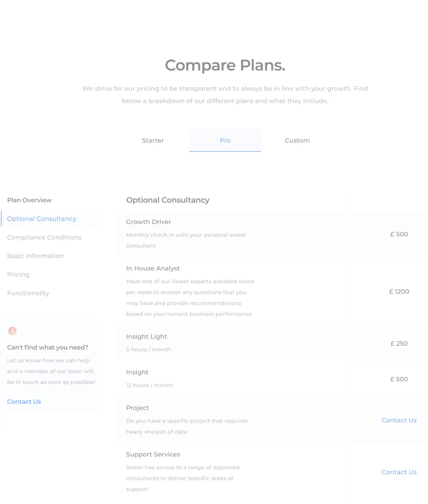Viewport: 428px width, 504px height.
Task: Click Pricing sidebar item
Action: pyautogui.click(x=18, y=274)
